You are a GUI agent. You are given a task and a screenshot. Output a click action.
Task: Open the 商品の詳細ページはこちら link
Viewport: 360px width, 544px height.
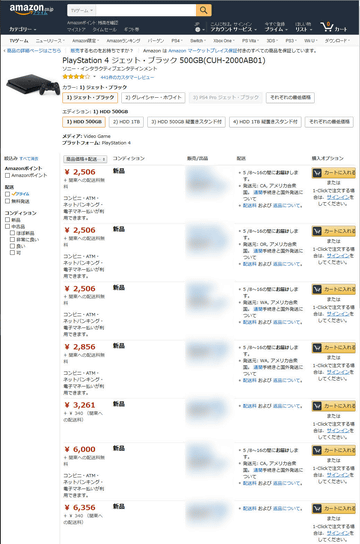[x=33, y=51]
